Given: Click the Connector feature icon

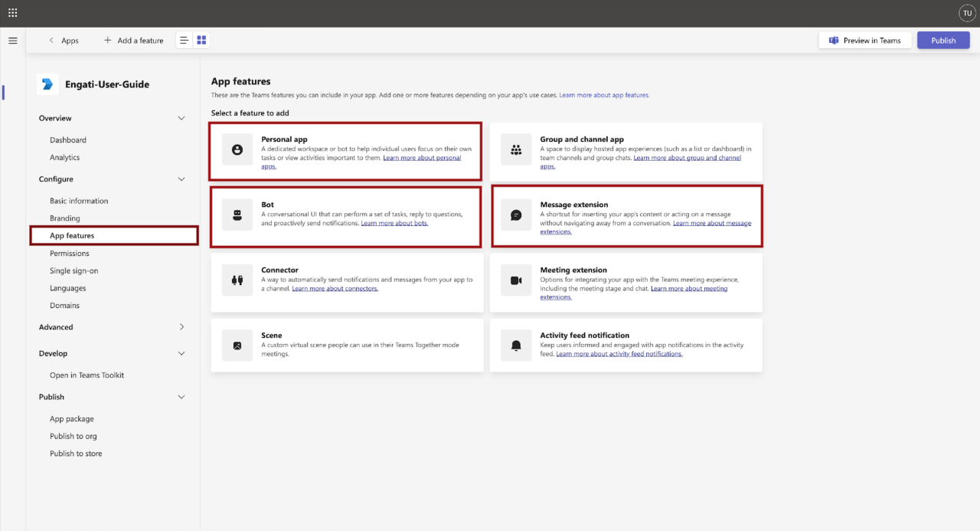Looking at the screenshot, I should click(x=237, y=280).
